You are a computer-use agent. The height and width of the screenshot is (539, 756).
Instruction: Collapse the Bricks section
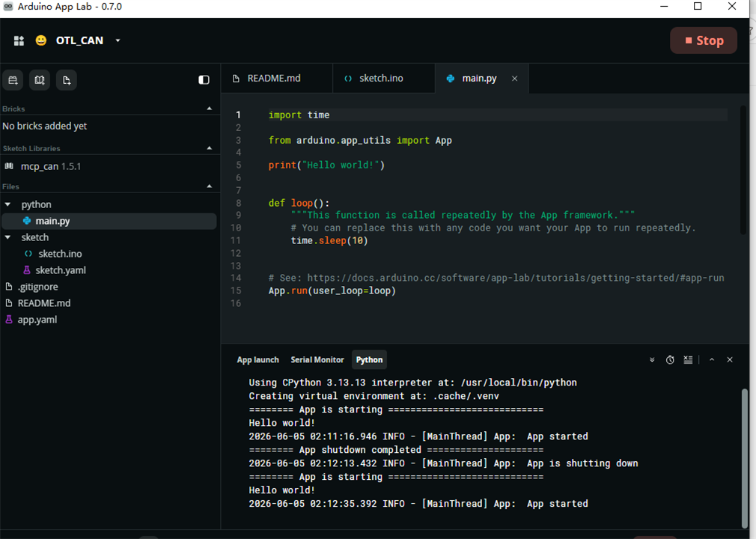pyautogui.click(x=210, y=109)
